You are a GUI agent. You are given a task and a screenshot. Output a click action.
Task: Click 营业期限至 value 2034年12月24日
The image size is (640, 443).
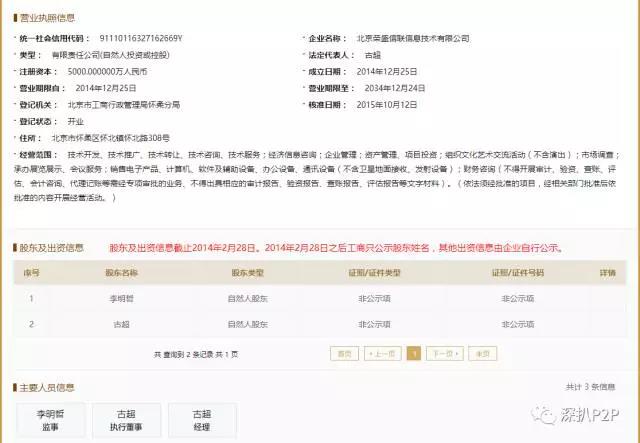click(x=395, y=88)
